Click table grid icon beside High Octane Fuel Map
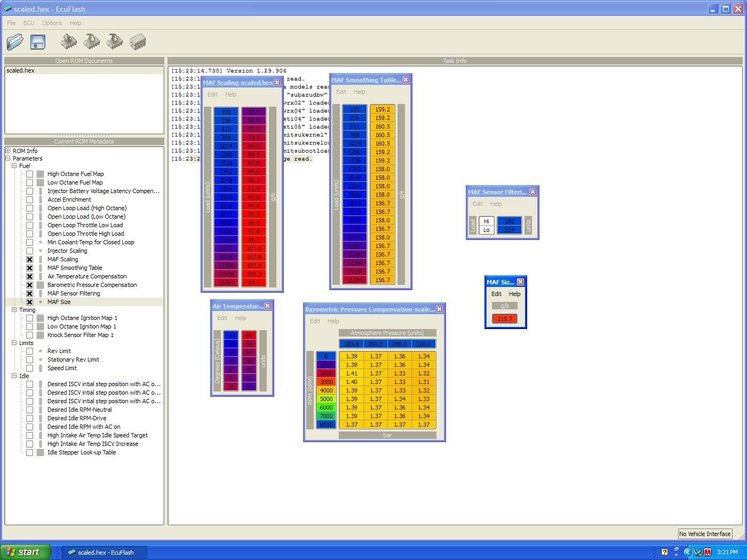747x560 pixels. click(40, 174)
